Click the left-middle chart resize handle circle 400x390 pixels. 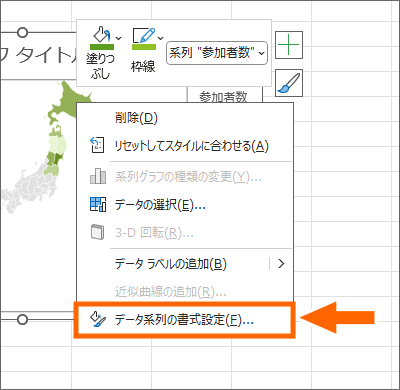(22, 320)
